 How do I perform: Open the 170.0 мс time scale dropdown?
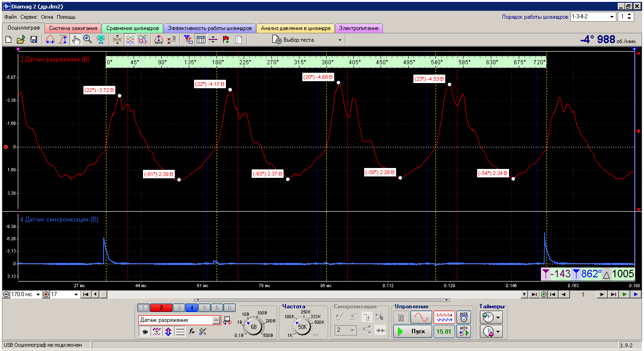click(x=38, y=295)
